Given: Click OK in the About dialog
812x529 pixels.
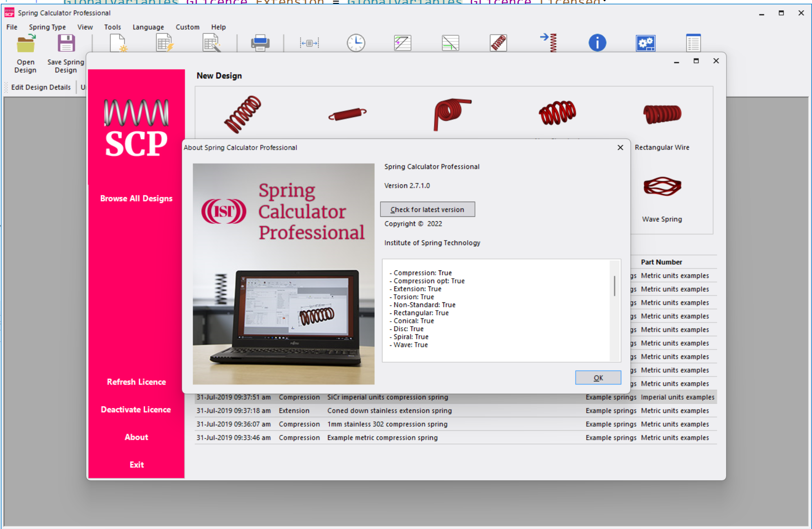Looking at the screenshot, I should point(598,378).
